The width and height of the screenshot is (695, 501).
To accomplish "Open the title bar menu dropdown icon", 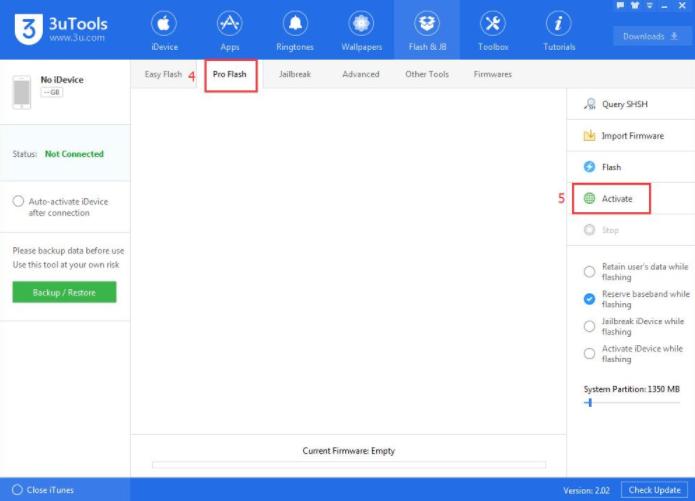I will pos(649,5).
